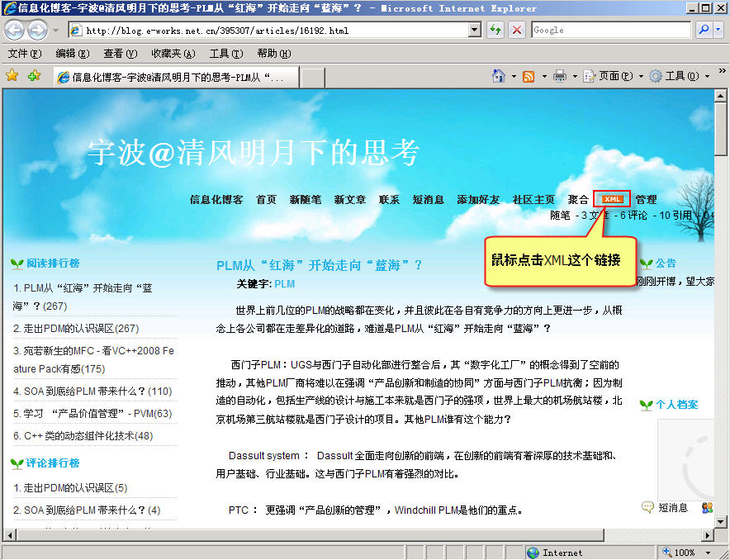This screenshot has width=730, height=560.
Task: Click the 社区主页 navigation link
Action: coord(533,200)
